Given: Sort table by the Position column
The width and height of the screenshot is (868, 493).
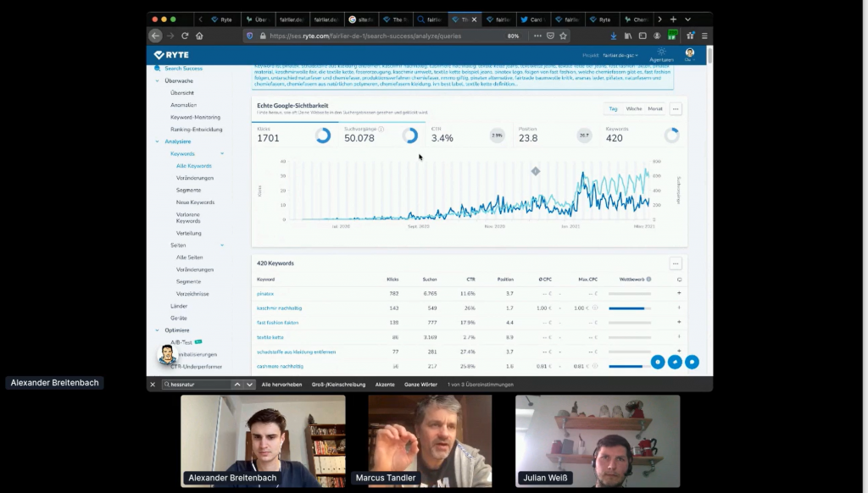Looking at the screenshot, I should tap(505, 280).
